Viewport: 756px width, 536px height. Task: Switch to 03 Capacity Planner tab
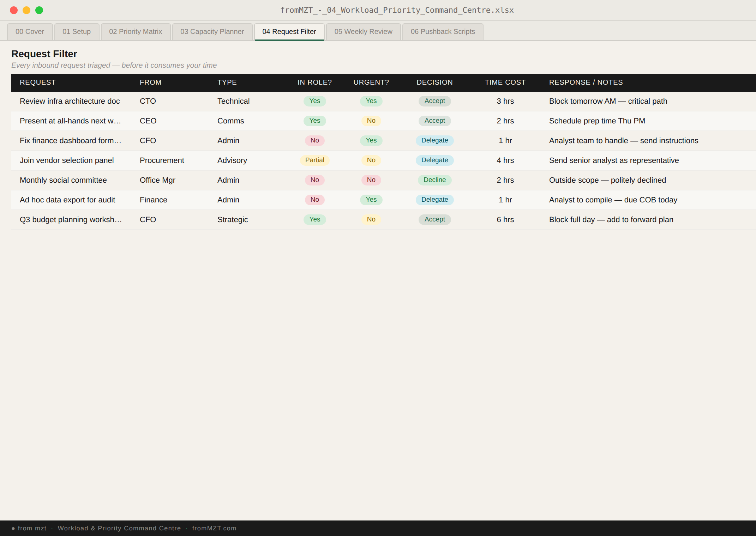pyautogui.click(x=212, y=32)
